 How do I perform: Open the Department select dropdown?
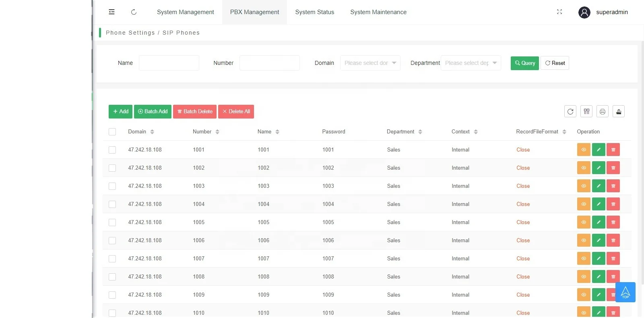(x=471, y=63)
